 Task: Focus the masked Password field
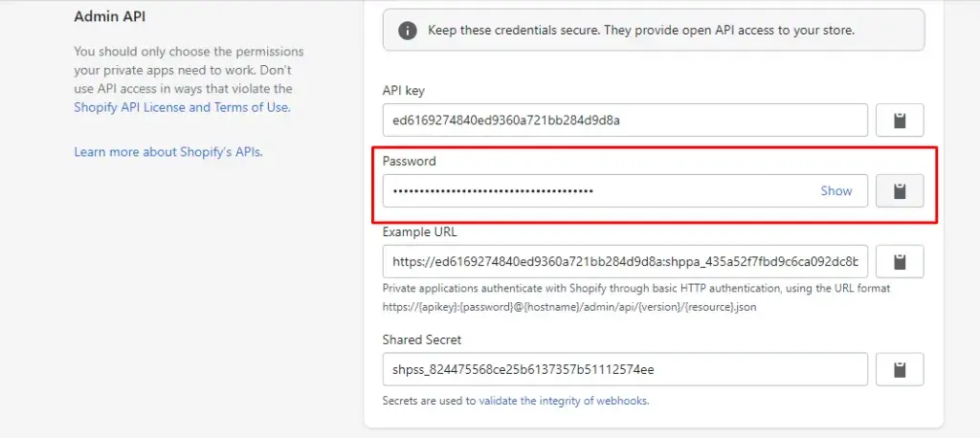click(593, 190)
